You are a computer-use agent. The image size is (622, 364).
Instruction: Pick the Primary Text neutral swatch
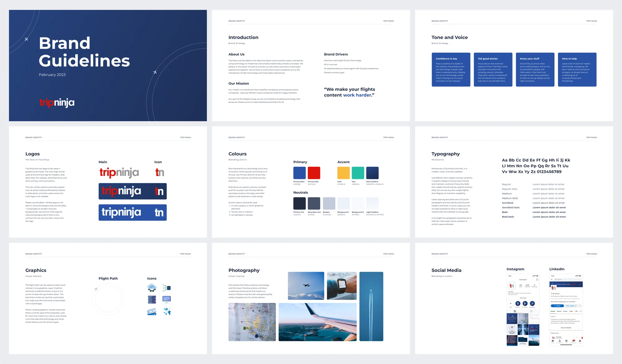pyautogui.click(x=299, y=203)
